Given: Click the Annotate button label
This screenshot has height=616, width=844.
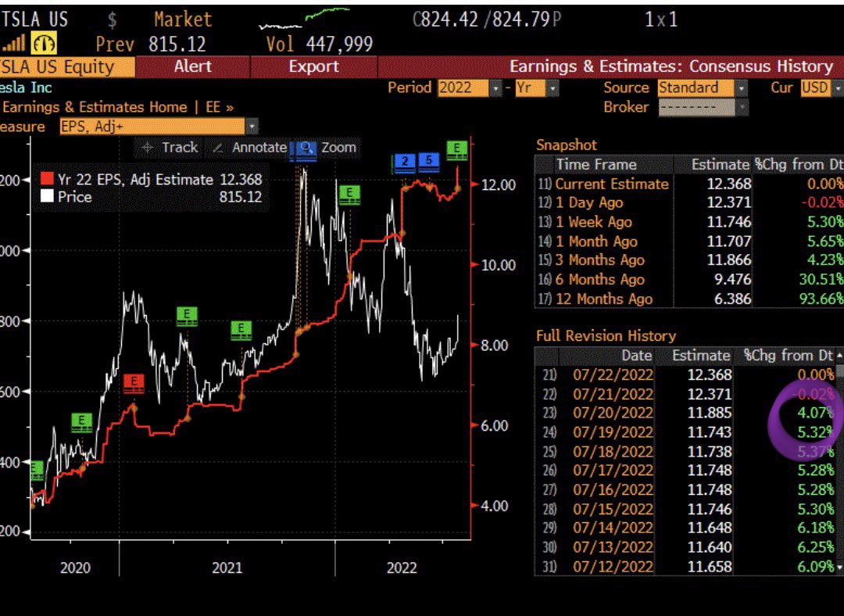Looking at the screenshot, I should pos(259,148).
